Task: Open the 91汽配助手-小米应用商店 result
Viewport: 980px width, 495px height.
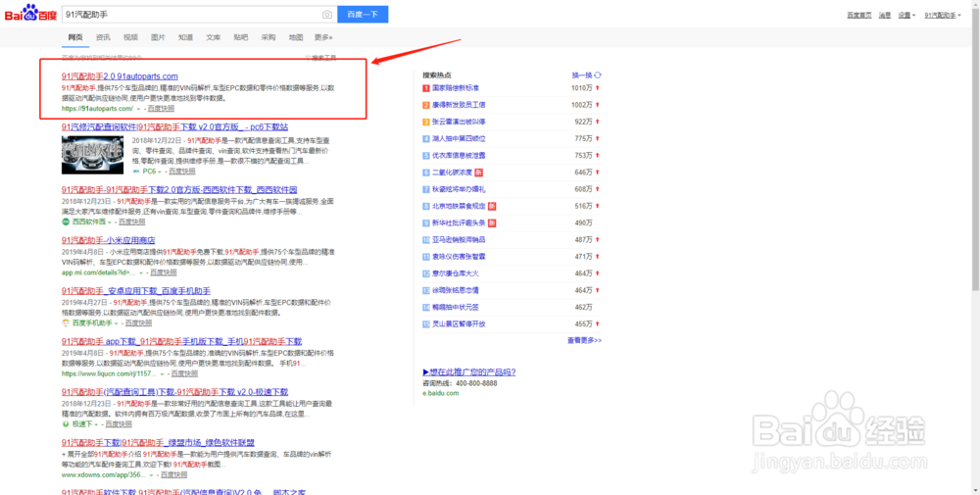Action: tap(108, 240)
